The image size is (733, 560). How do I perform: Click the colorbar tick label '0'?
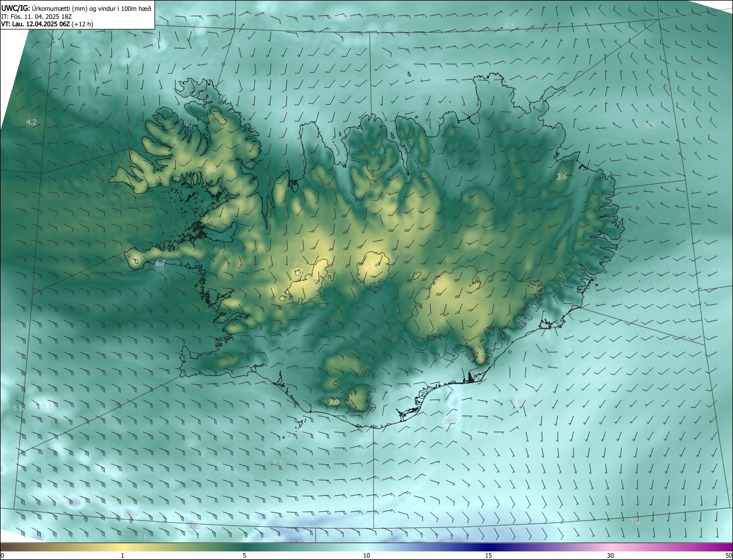[x=2, y=555]
